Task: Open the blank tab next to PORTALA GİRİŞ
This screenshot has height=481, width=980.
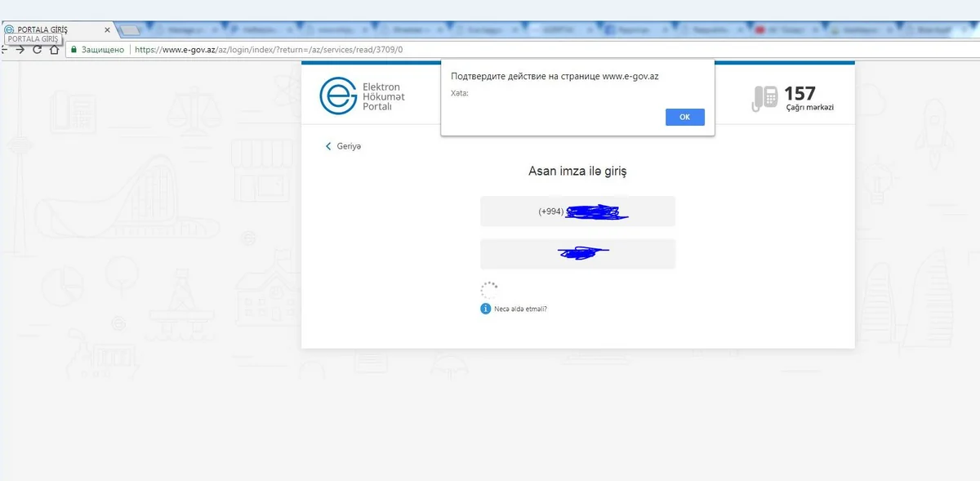Action: point(131,30)
